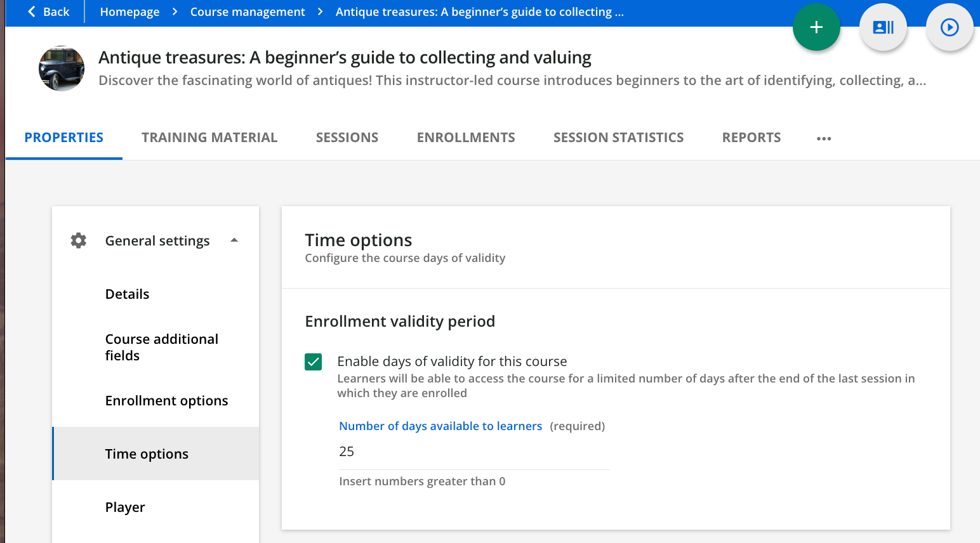Open the contact card panel icon
The width and height of the screenshot is (980, 543).
point(883,27)
